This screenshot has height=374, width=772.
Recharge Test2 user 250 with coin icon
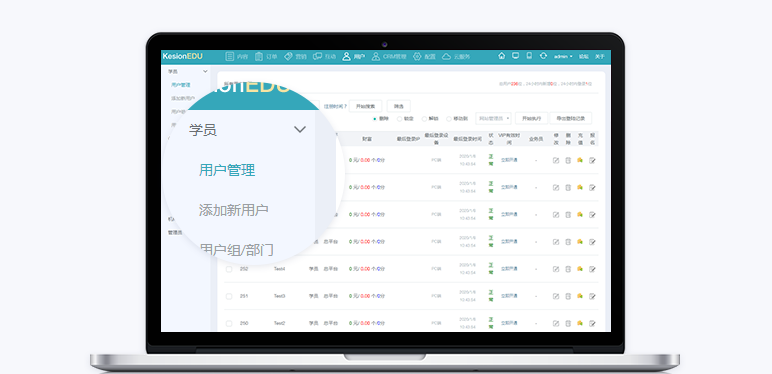click(x=580, y=323)
